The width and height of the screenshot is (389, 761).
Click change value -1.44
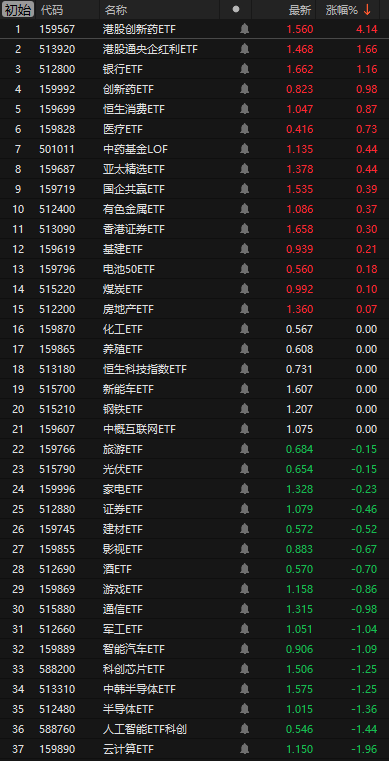pyautogui.click(x=364, y=729)
